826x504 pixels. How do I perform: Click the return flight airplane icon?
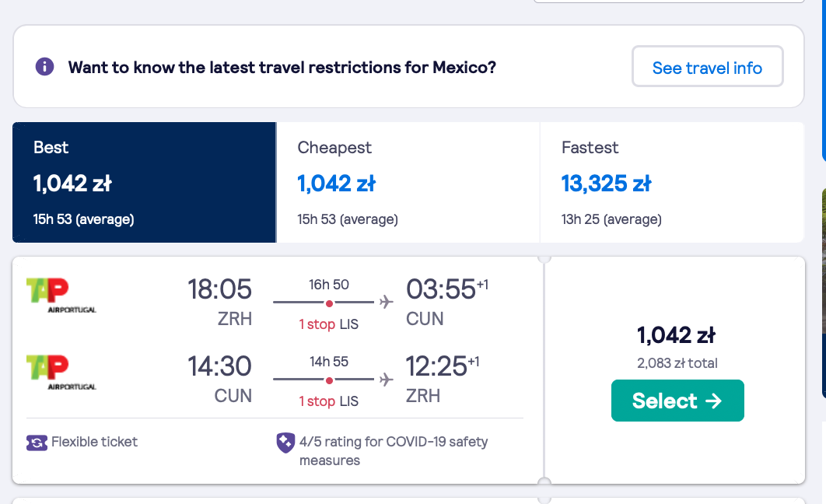(x=386, y=380)
